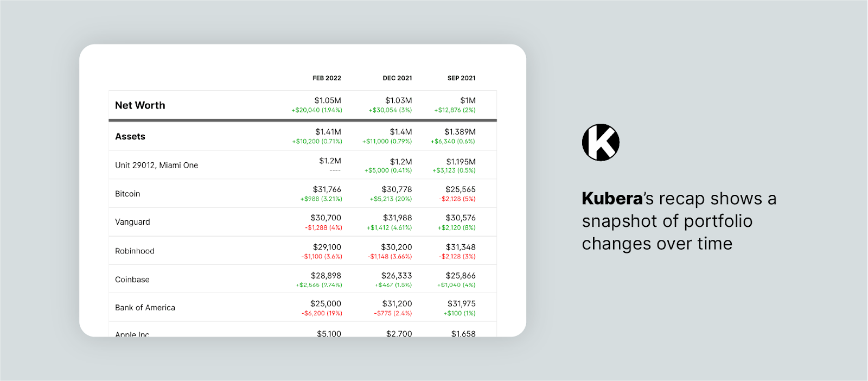Click Vanguard -$1,288 (4%) change
The image size is (868, 381).
click(x=323, y=228)
